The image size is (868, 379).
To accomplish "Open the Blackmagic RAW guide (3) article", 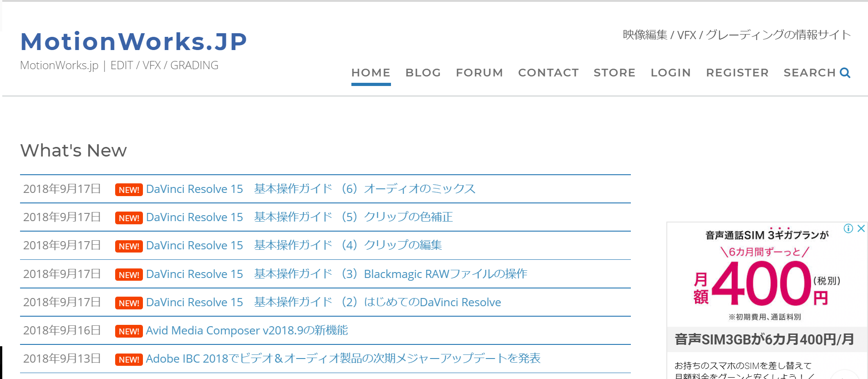I will tap(336, 274).
